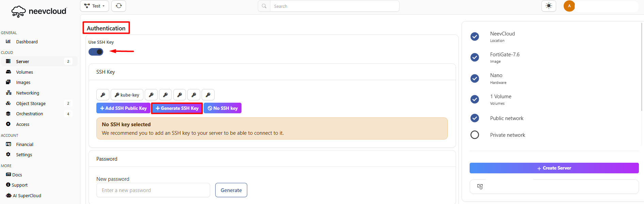This screenshot has width=644, height=204.
Task: Click Generate SSH Key button
Action: [x=177, y=108]
